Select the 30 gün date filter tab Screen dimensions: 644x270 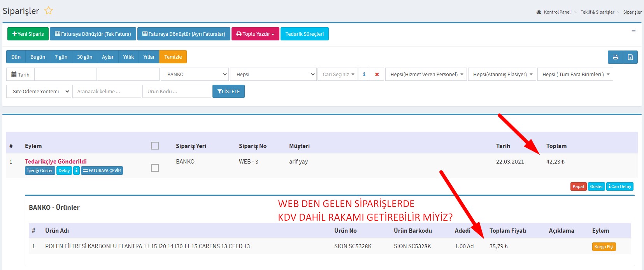coord(84,57)
